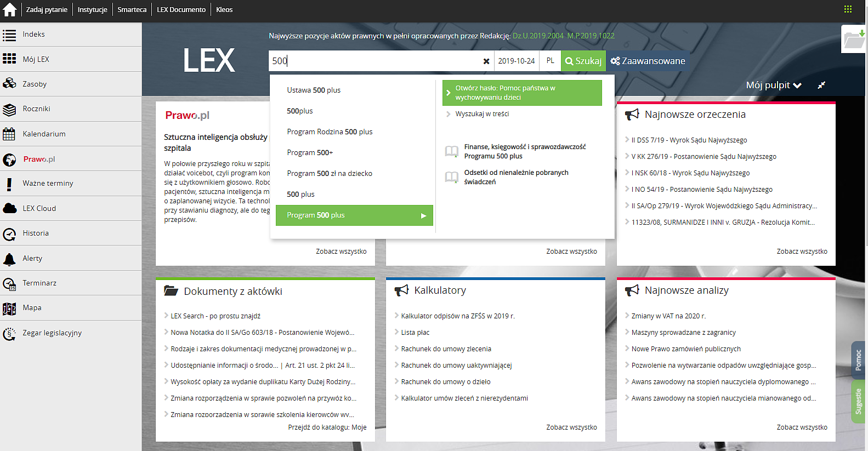This screenshot has height=451, width=868.
Task: Open Zaawansowane advanced search
Action: click(648, 61)
